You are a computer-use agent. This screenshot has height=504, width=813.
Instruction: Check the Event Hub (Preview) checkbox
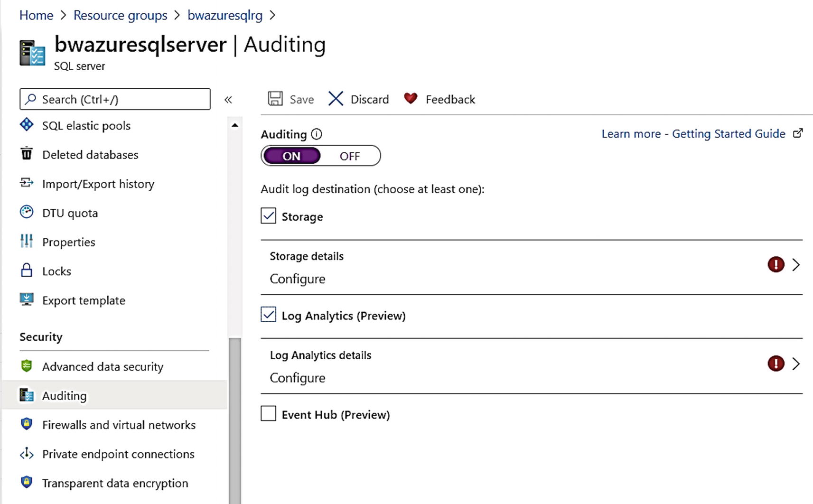(x=268, y=413)
